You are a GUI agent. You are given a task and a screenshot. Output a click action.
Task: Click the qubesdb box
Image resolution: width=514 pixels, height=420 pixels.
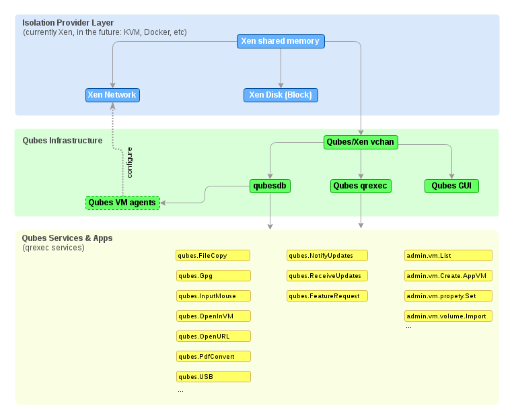[270, 186]
